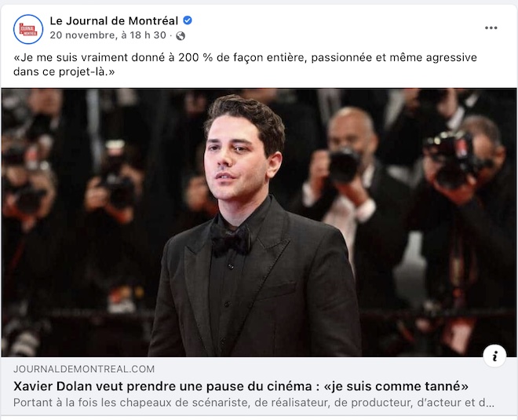Click the man's face in the photo
The height and width of the screenshot is (420, 518).
coord(233,155)
